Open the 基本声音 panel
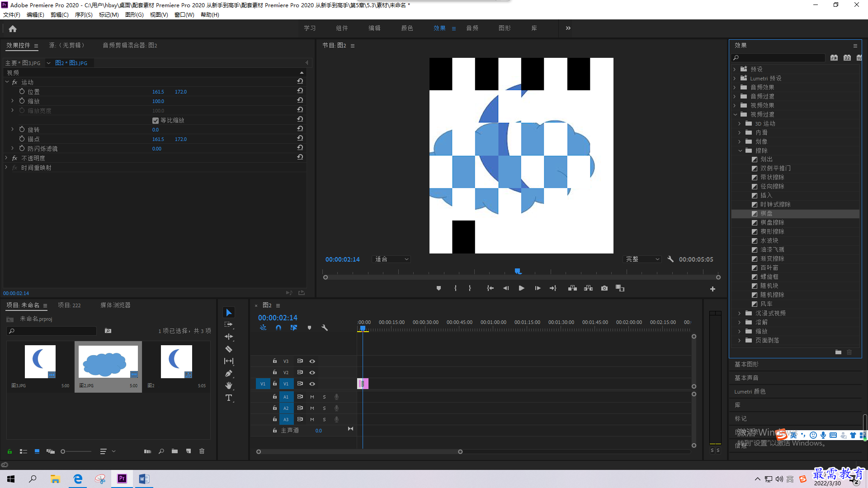This screenshot has height=488, width=868. 746,378
